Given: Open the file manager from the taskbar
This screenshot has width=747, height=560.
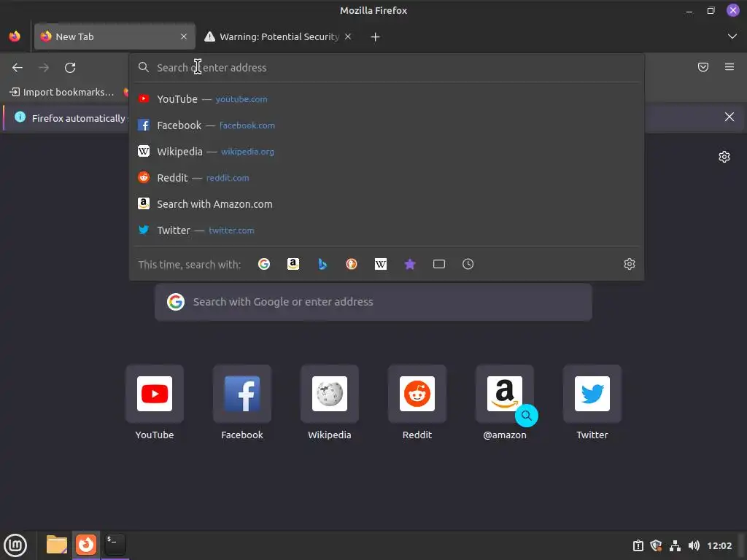Looking at the screenshot, I should pyautogui.click(x=57, y=544).
